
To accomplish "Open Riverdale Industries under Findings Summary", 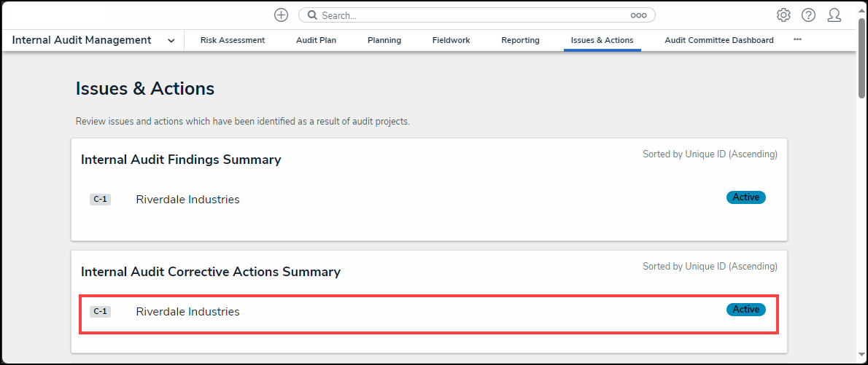I will click(187, 200).
